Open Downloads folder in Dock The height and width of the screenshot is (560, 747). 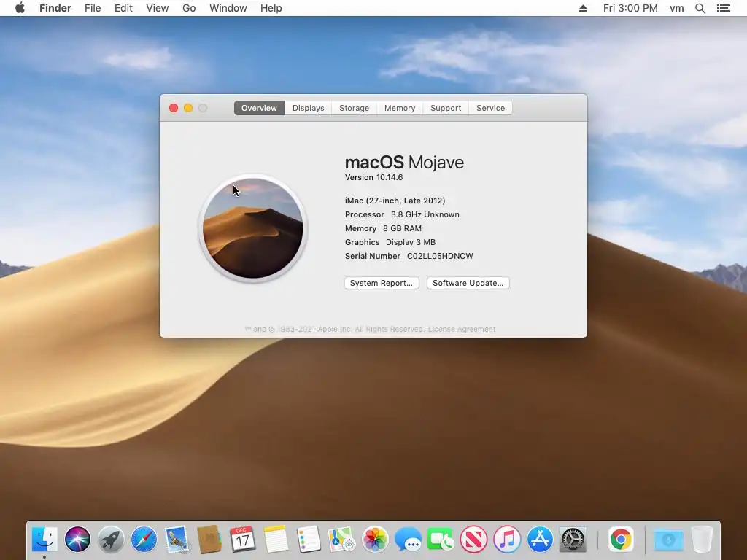(668, 540)
